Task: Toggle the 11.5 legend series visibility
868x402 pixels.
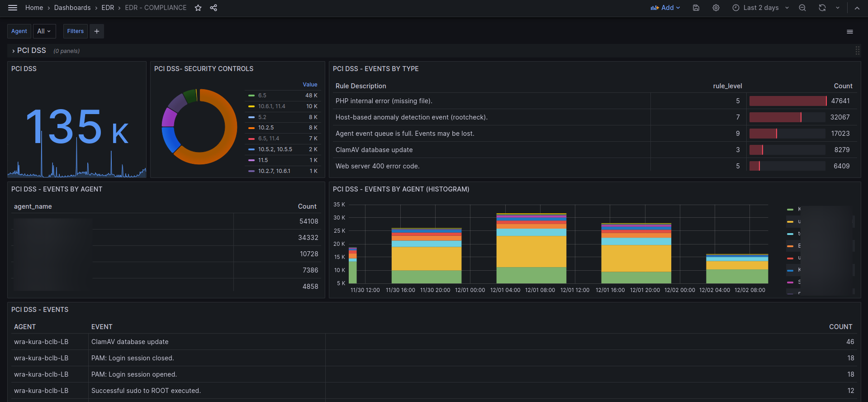Action: point(263,160)
